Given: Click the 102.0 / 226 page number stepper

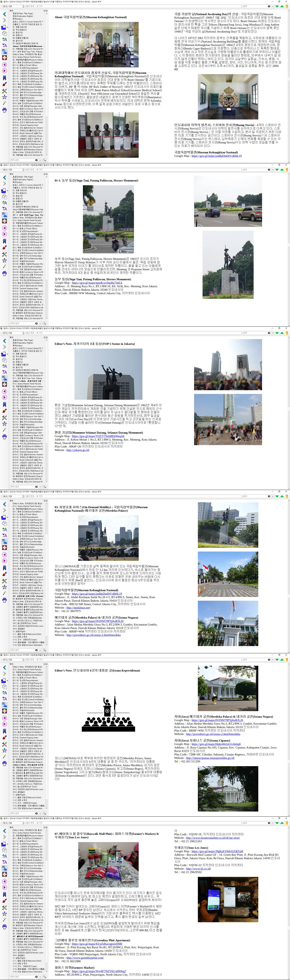Looking at the screenshot, I should pyautogui.click(x=23, y=7).
